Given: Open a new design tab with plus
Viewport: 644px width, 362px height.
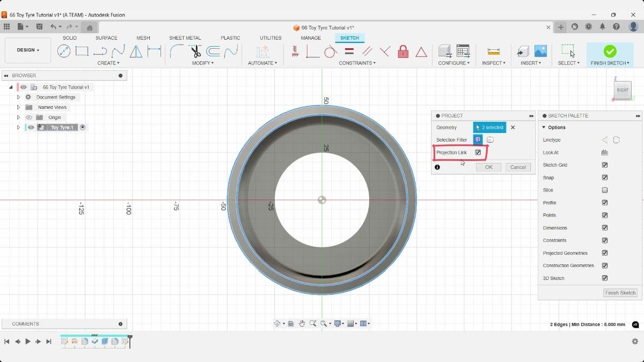Looking at the screenshot, I should click(561, 27).
